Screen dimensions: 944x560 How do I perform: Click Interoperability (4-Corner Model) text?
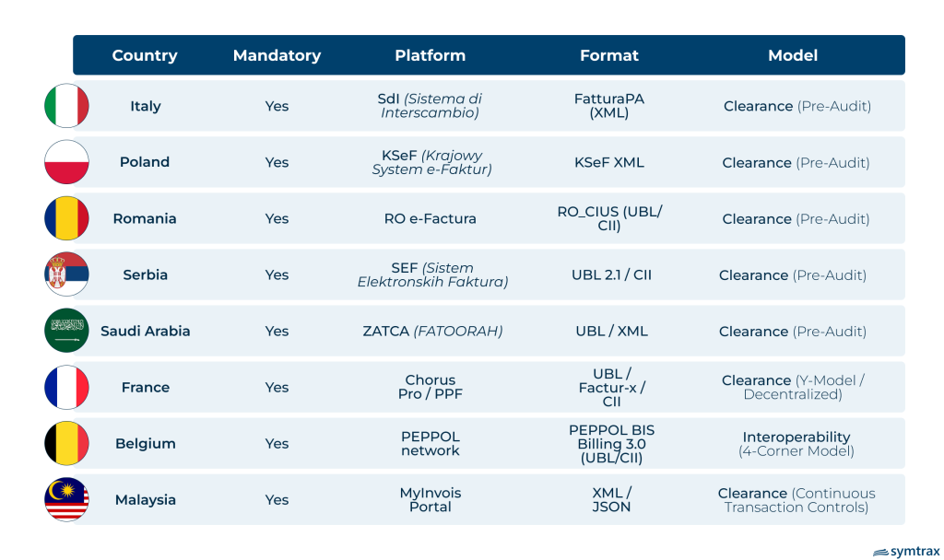796,444
